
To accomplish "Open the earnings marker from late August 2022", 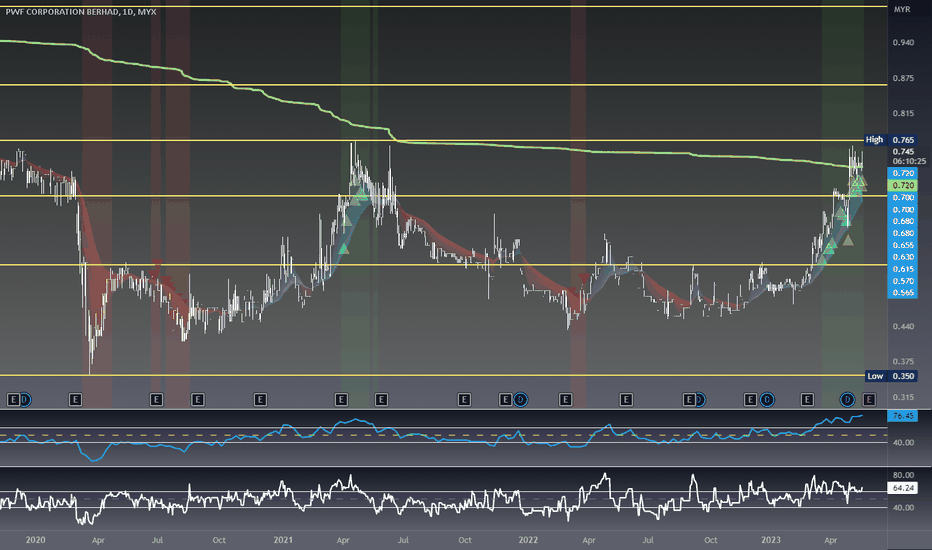I will tap(688, 400).
